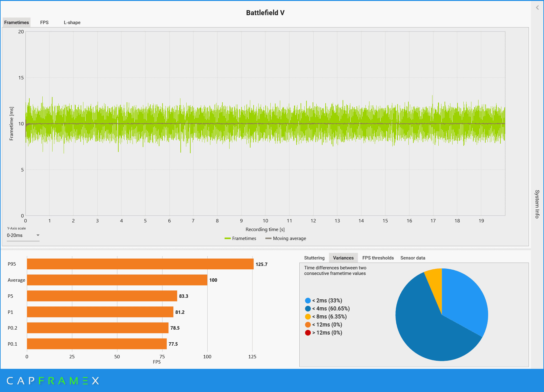Click the < 8ms yellow legend dot

pyautogui.click(x=308, y=317)
